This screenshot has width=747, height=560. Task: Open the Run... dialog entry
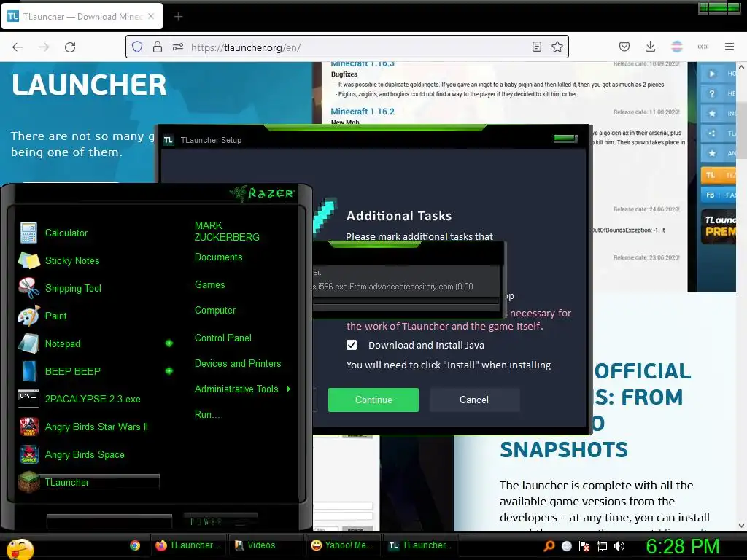(x=207, y=415)
